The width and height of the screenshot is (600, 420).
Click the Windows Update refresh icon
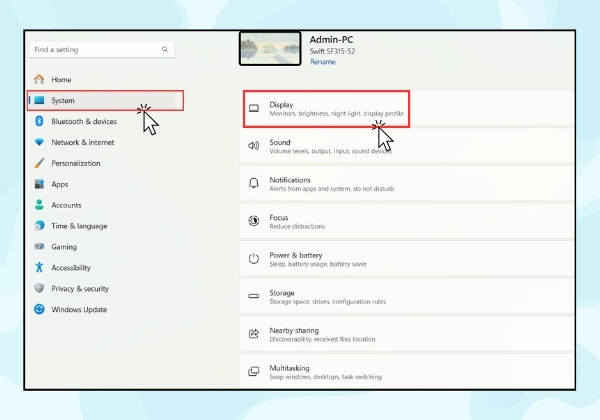[39, 309]
